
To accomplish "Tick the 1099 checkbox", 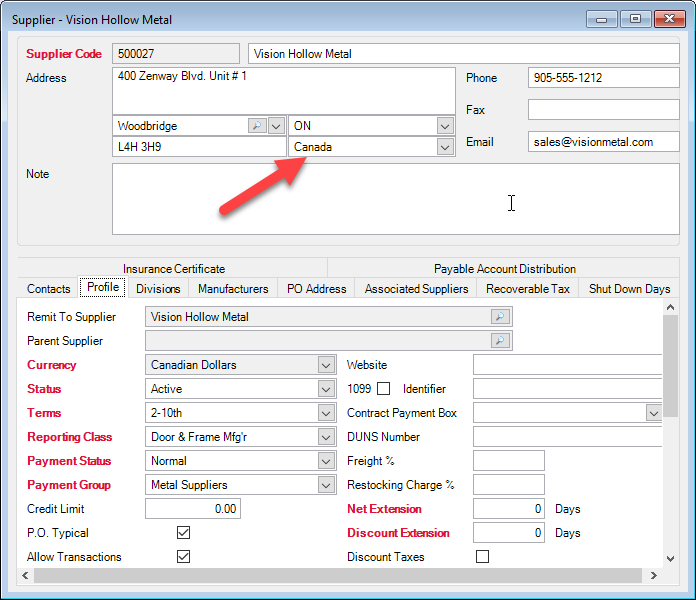I will point(384,389).
